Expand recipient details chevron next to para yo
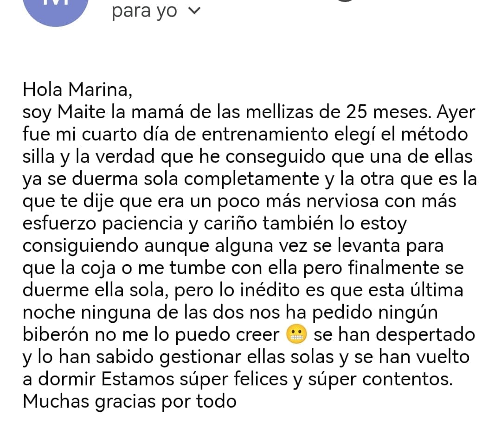 (195, 12)
